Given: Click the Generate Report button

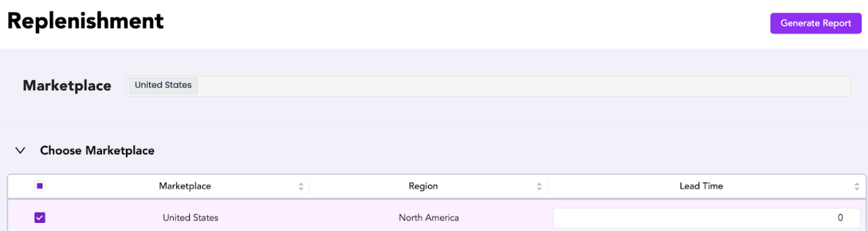Looking at the screenshot, I should 816,23.
